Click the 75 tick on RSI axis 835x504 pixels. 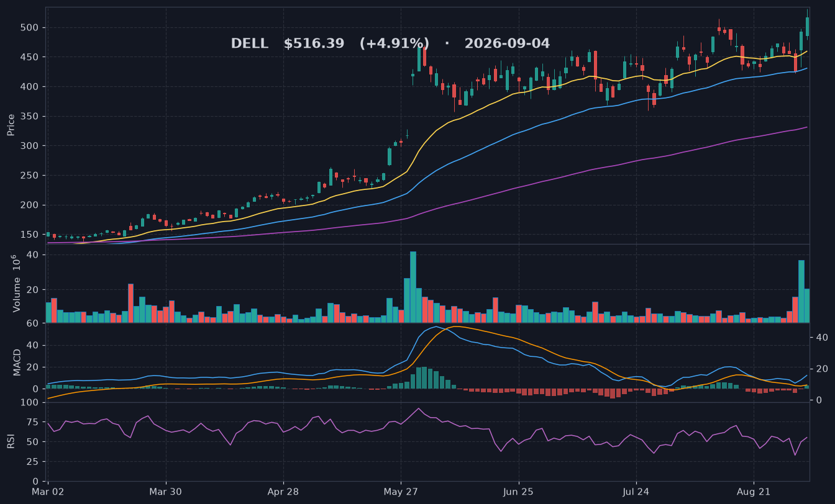[x=34, y=422]
